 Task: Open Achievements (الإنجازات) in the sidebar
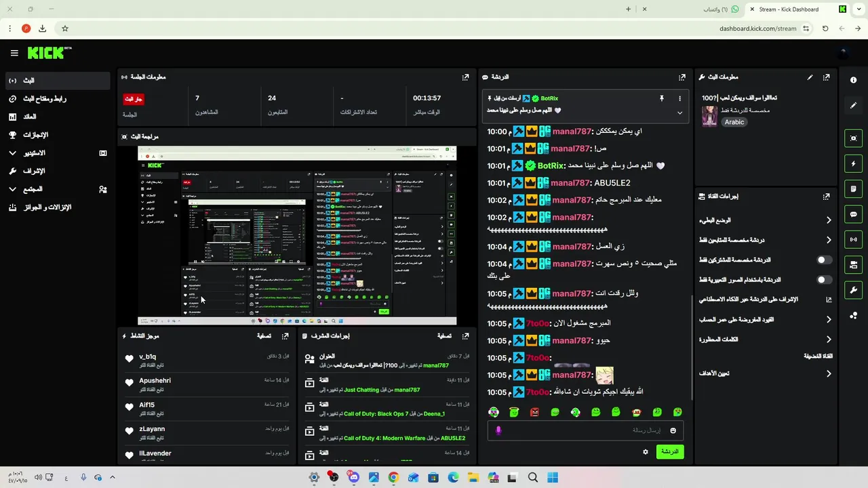(x=57, y=135)
